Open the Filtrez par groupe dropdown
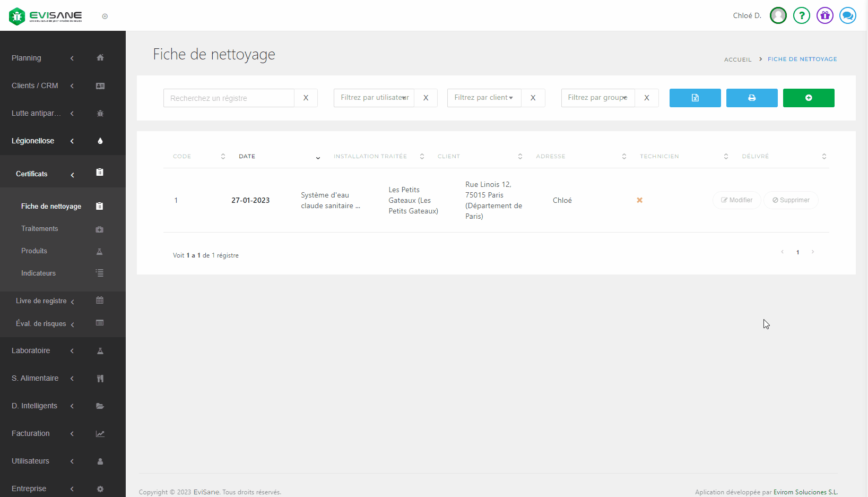Screen dimensions: 868x497 [597, 98]
